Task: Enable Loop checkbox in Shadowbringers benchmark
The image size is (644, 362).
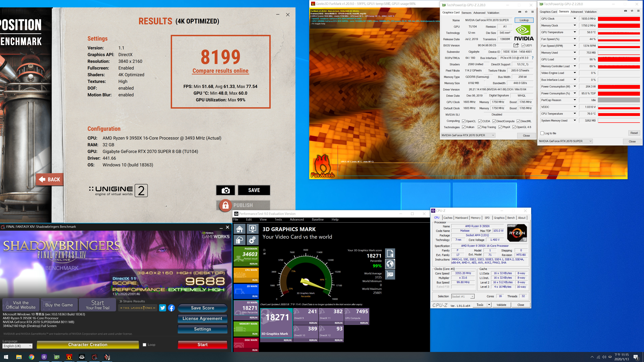Action: [x=145, y=345]
